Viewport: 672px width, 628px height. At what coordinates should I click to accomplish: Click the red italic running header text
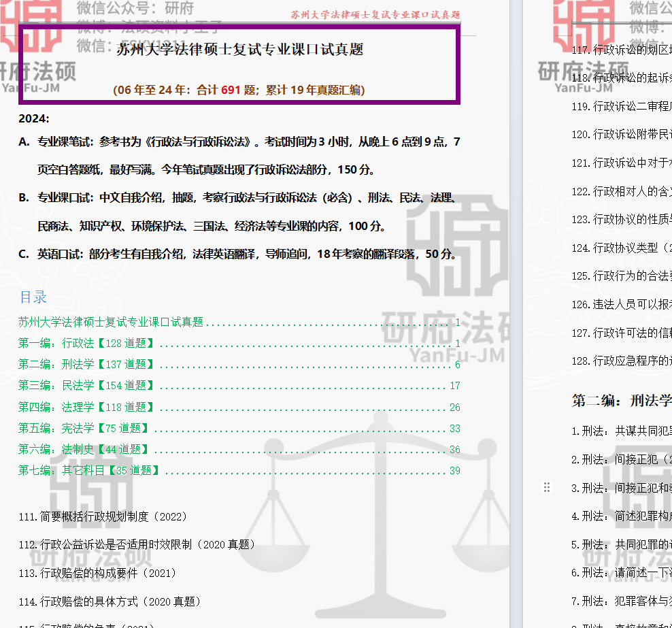coord(375,14)
